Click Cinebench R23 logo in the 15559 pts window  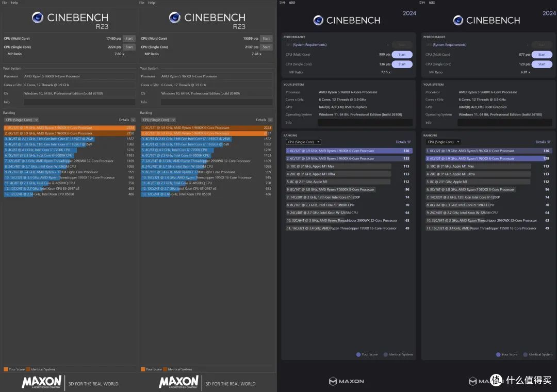(207, 21)
